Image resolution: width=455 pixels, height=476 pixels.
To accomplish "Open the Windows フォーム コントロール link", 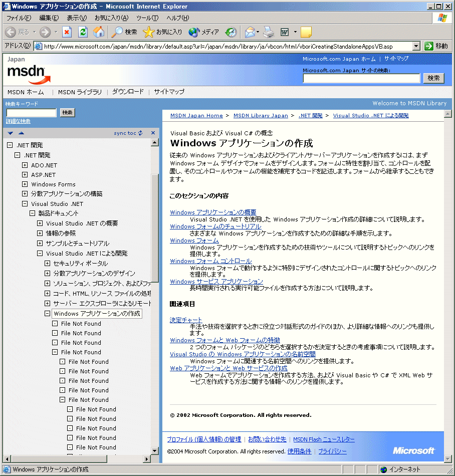I will click(210, 261).
